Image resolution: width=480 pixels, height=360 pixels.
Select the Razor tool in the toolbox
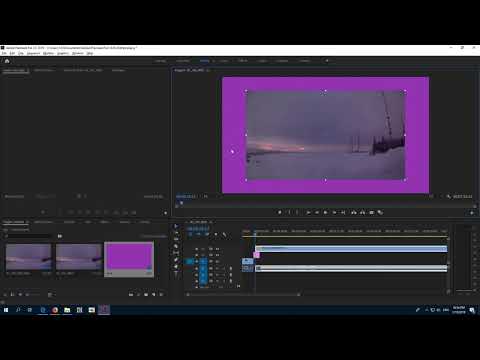click(x=176, y=246)
